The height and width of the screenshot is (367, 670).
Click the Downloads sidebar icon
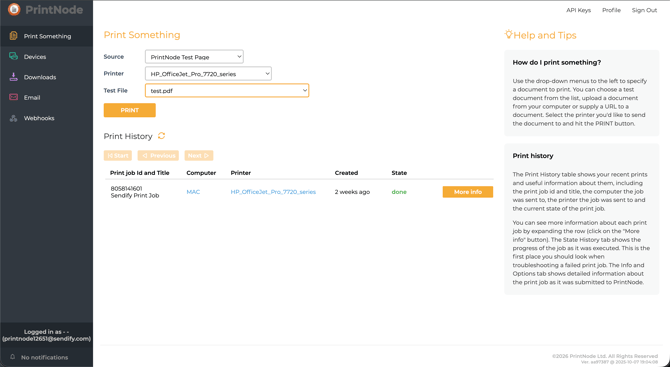click(14, 77)
